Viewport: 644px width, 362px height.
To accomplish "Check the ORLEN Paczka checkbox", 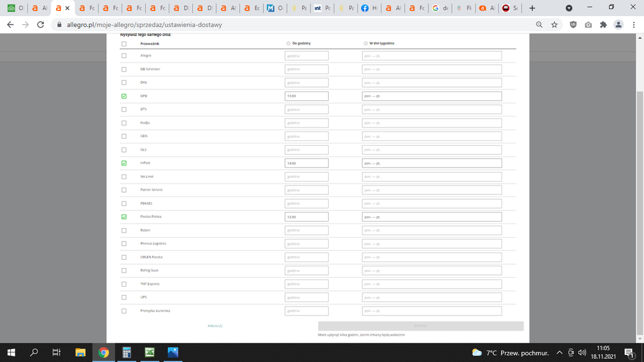I will click(124, 258).
